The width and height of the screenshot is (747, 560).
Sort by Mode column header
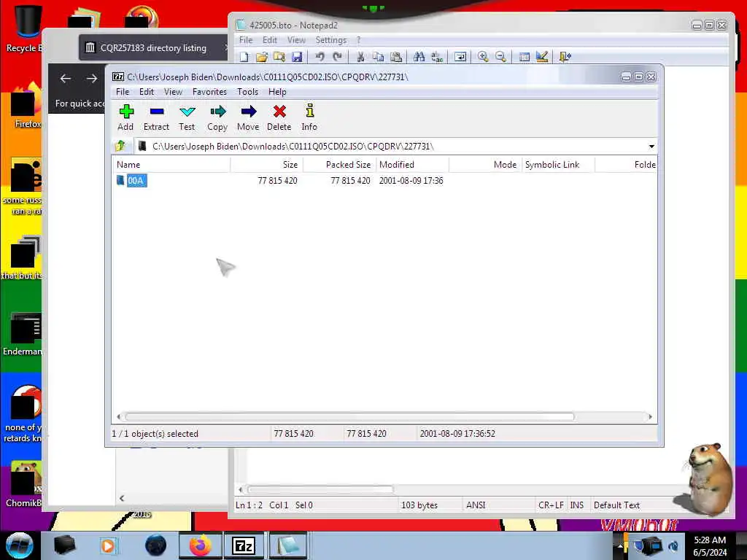485,165
